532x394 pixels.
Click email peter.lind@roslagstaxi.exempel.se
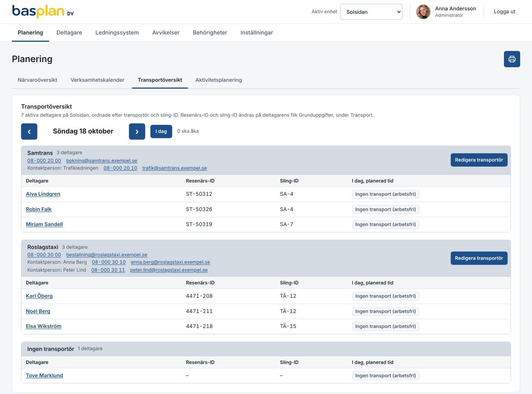pyautogui.click(x=169, y=270)
